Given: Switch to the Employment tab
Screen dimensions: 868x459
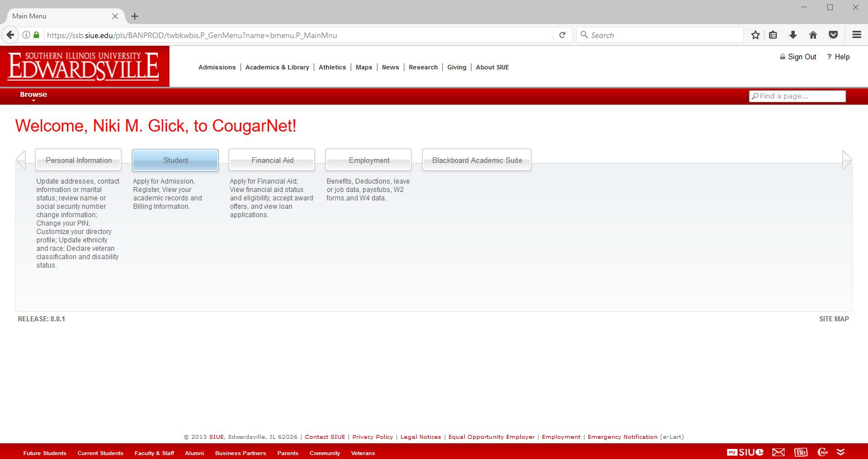Looking at the screenshot, I should (x=369, y=160).
